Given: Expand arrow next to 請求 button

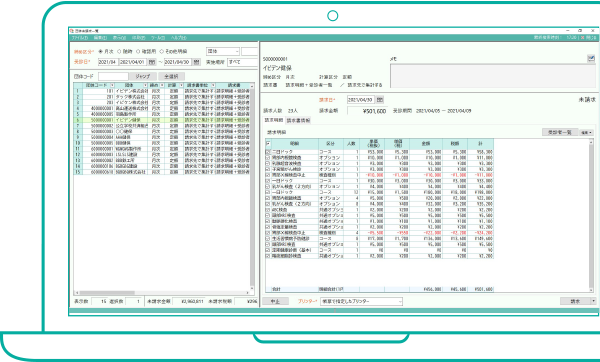Looking at the screenshot, I should tap(593, 301).
